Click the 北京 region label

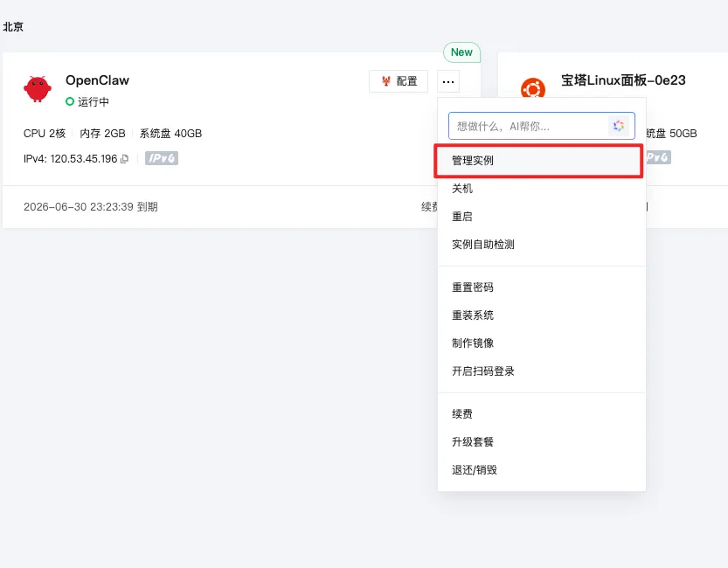click(x=13, y=27)
